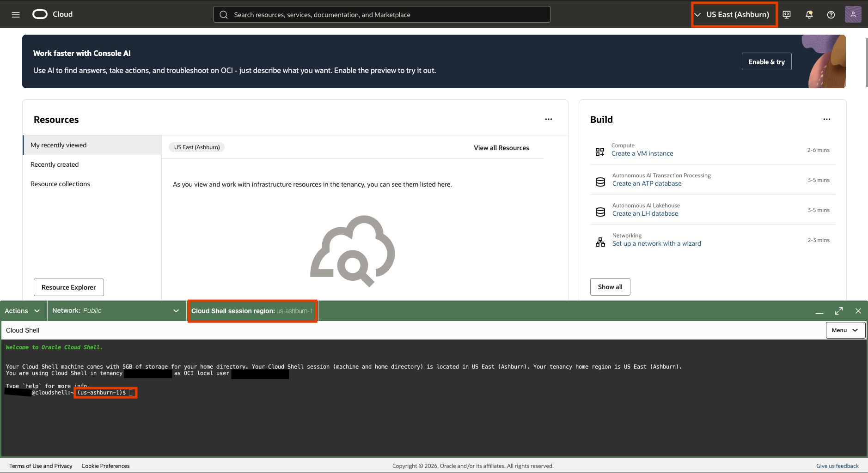Open the hamburger navigation menu

[x=16, y=14]
